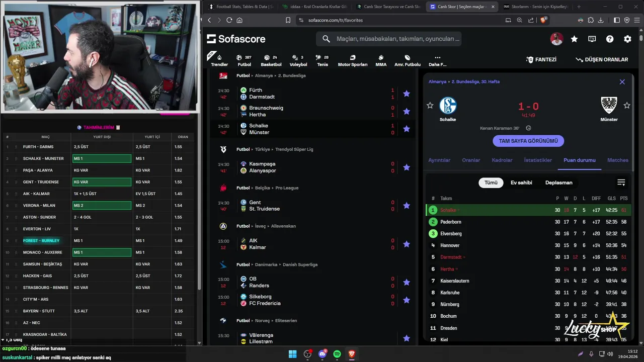Open the TV schedule icon
The width and height of the screenshot is (644, 362).
tap(592, 39)
